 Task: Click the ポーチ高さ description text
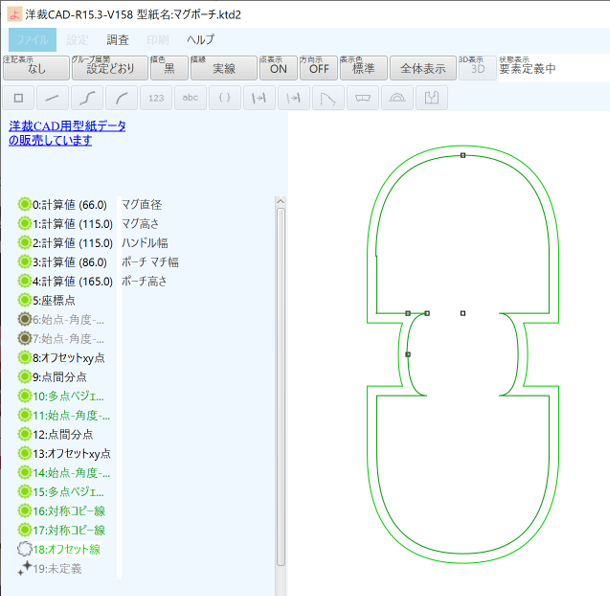[144, 281]
